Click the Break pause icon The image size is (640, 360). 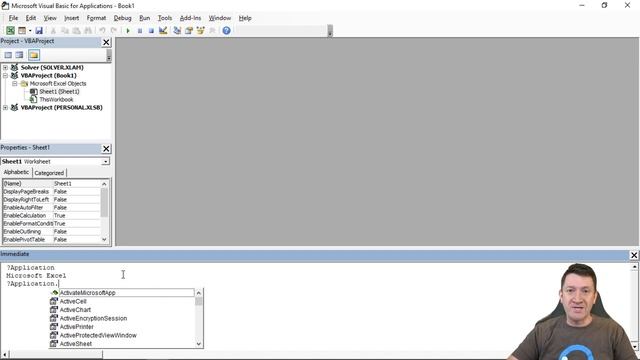tap(140, 31)
